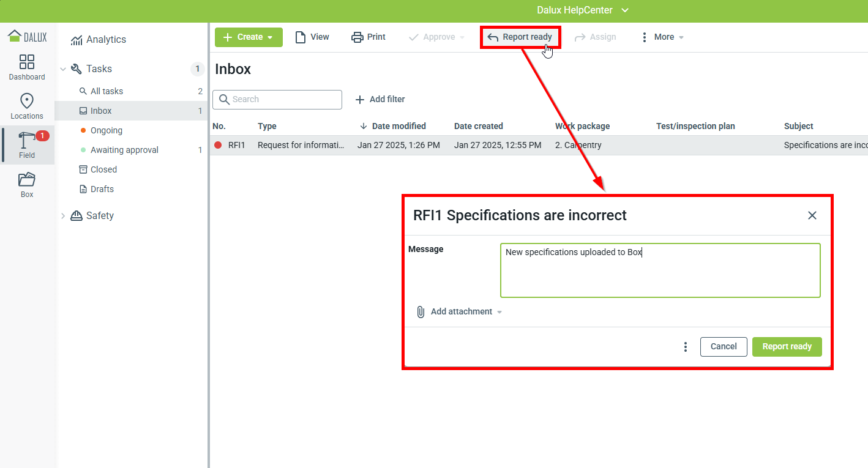This screenshot has height=468, width=868.
Task: Open the Analytics menu item
Action: (x=105, y=40)
